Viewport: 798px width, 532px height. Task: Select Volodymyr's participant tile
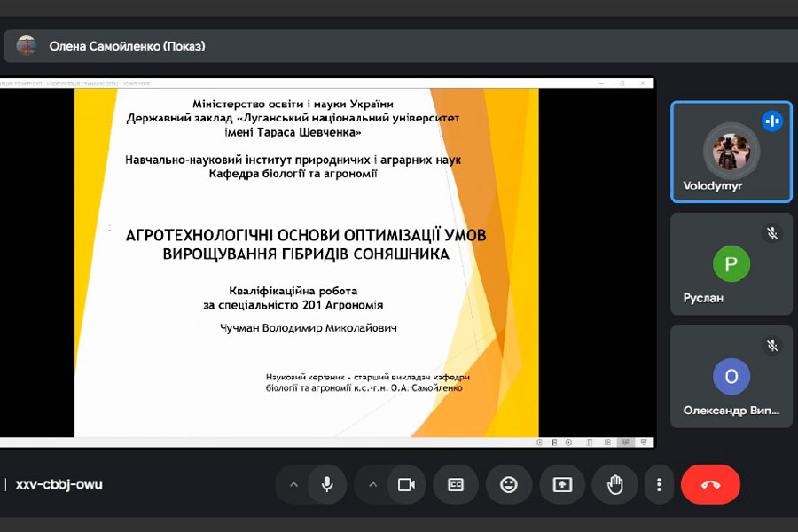(731, 152)
